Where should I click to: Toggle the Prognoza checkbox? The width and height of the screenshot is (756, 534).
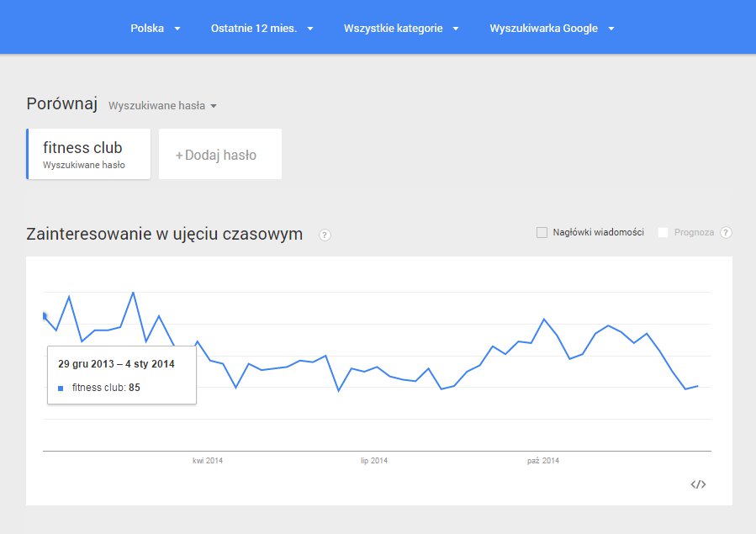[663, 233]
